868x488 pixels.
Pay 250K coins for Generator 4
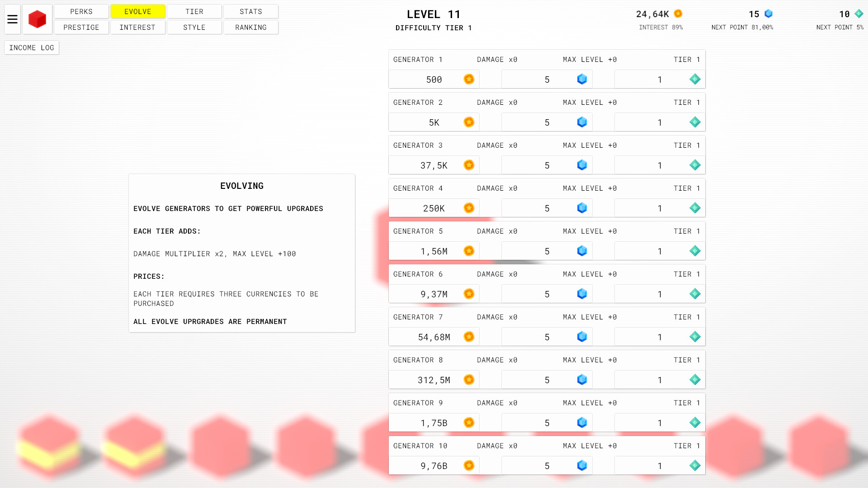(x=434, y=208)
